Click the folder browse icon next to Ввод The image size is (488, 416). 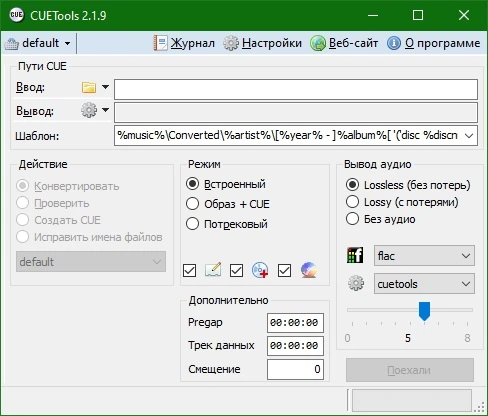pyautogui.click(x=89, y=87)
